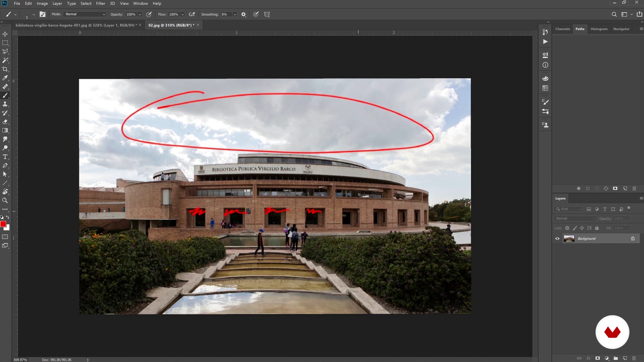Toggle Quick Mask mode

click(x=5, y=237)
